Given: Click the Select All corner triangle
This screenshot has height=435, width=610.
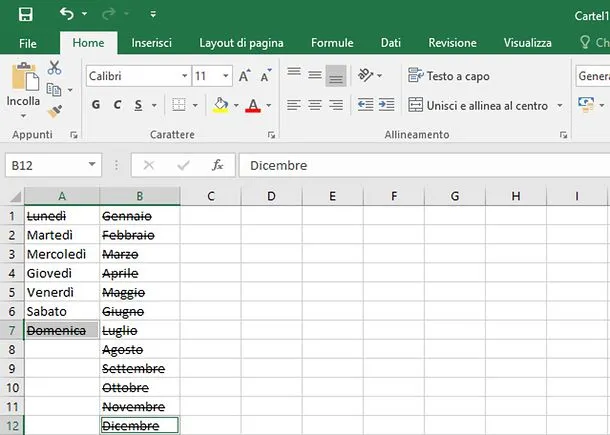Looking at the screenshot, I should click(15, 196).
